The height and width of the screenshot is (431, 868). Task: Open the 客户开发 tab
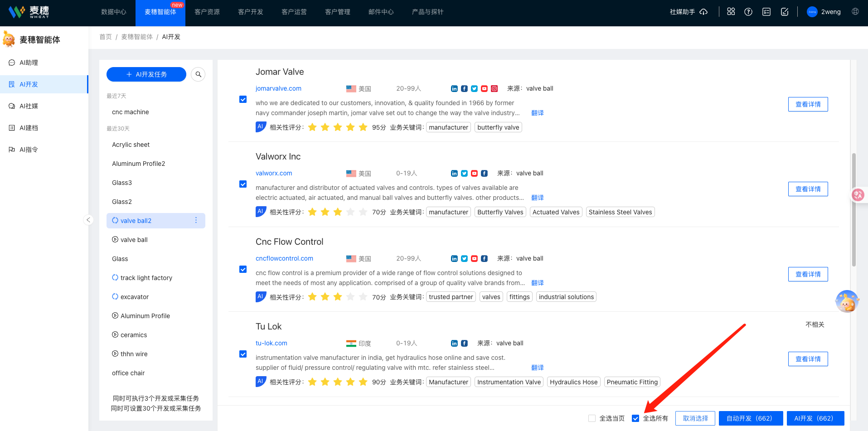coord(251,12)
